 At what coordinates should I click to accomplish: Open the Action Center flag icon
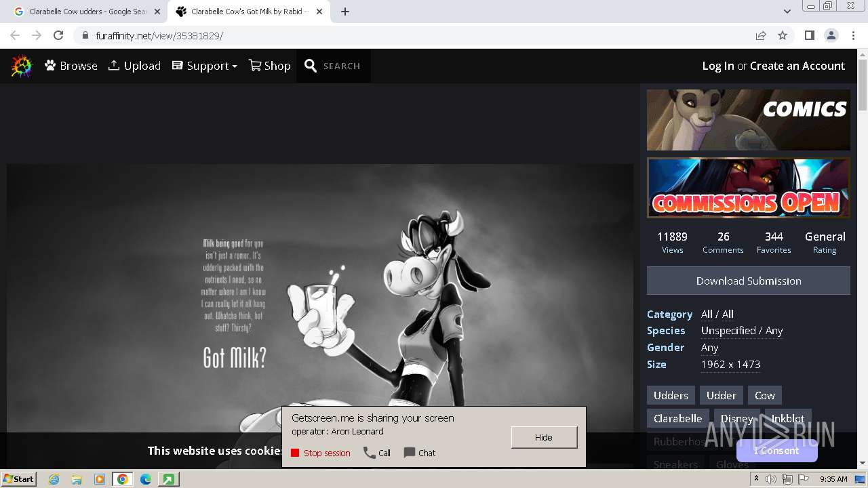click(x=804, y=479)
